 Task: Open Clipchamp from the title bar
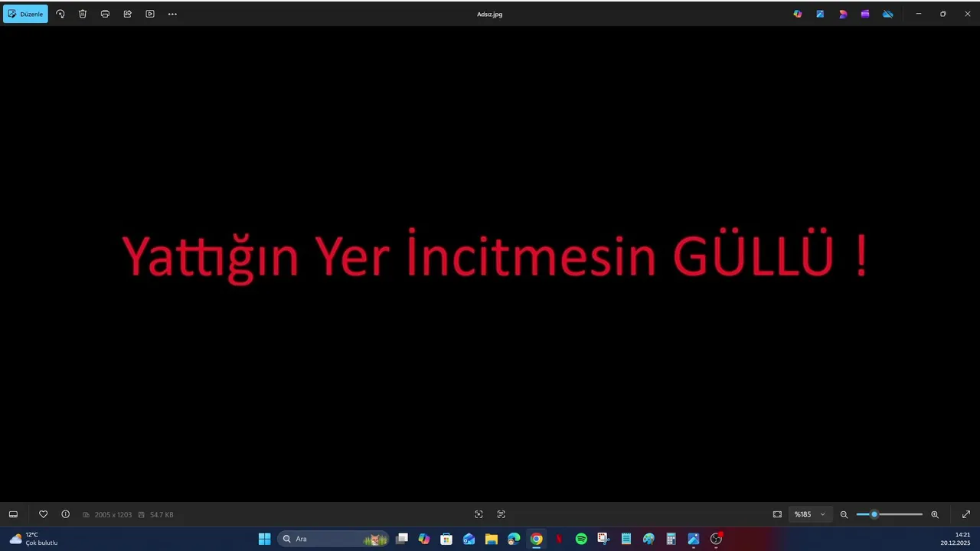(865, 14)
